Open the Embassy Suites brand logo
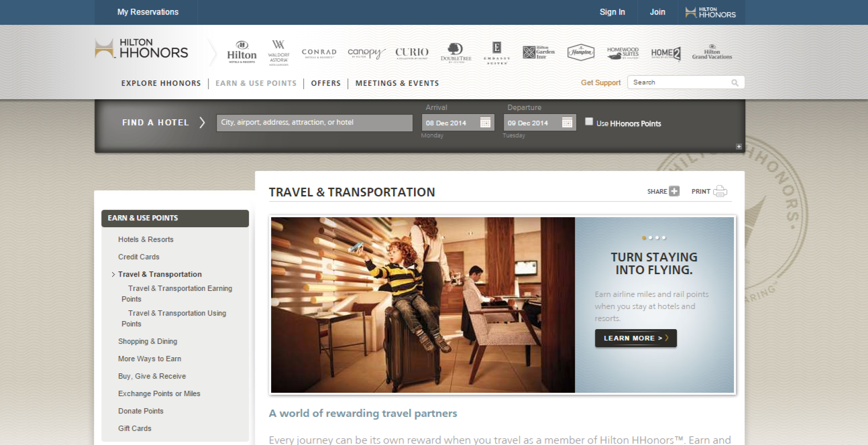The width and height of the screenshot is (868, 445). click(x=496, y=52)
